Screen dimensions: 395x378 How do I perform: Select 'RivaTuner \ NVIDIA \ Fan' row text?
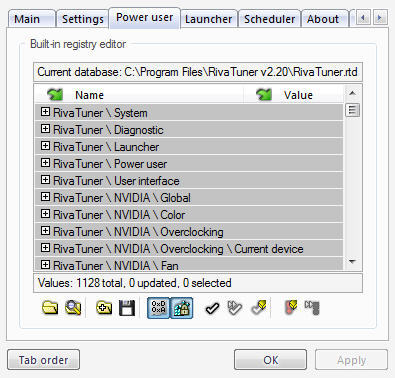(116, 266)
